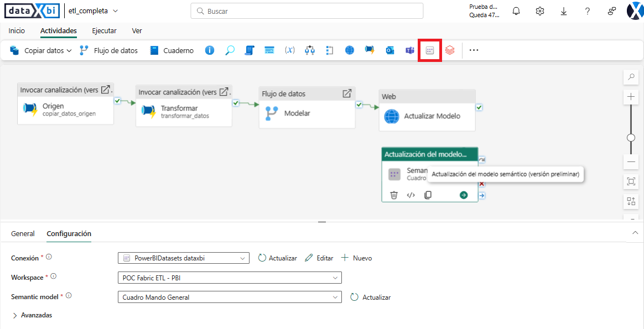Image resolution: width=644 pixels, height=329 pixels.
Task: Click the highlighted semantic model refresh icon
Action: (429, 50)
